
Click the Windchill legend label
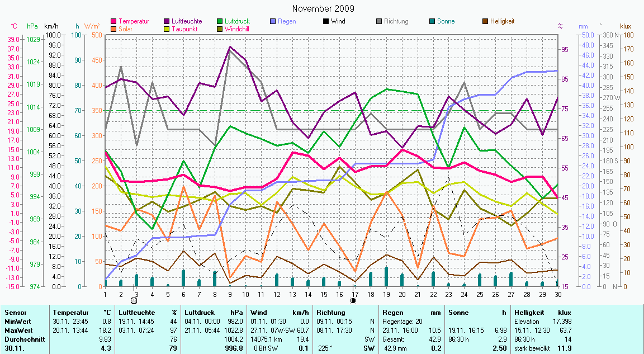[238, 29]
